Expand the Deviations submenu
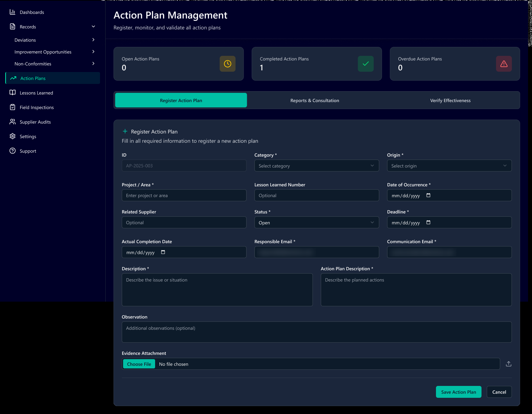This screenshot has height=414, width=532. tap(93, 40)
